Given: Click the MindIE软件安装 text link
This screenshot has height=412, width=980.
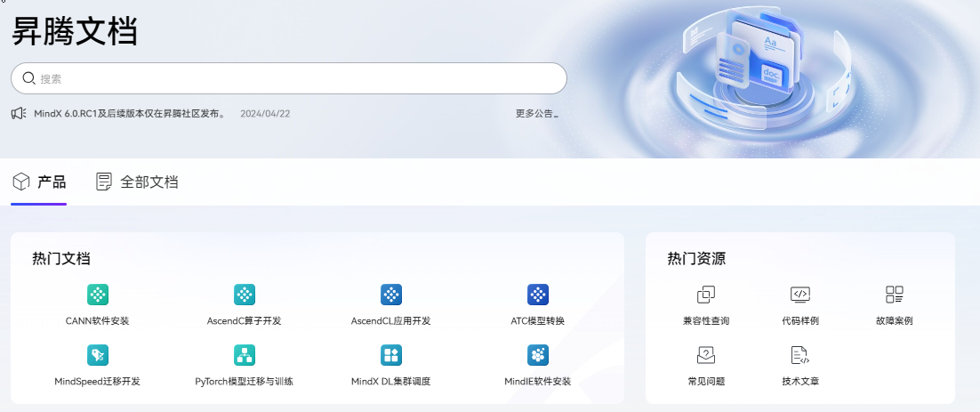Looking at the screenshot, I should point(538,382).
